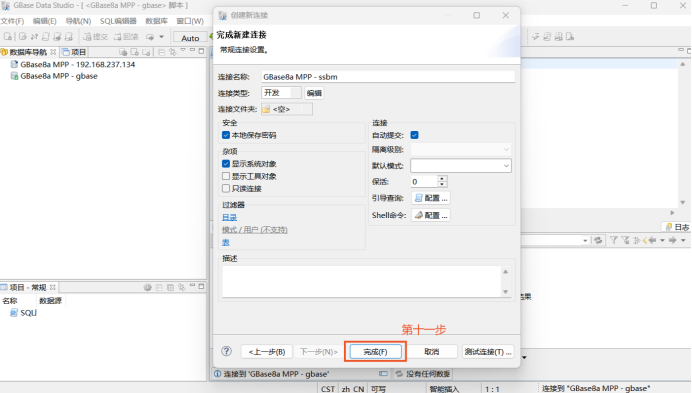692x393 pixels.
Task: Click the apply filter funnel icon
Action: (x=613, y=240)
